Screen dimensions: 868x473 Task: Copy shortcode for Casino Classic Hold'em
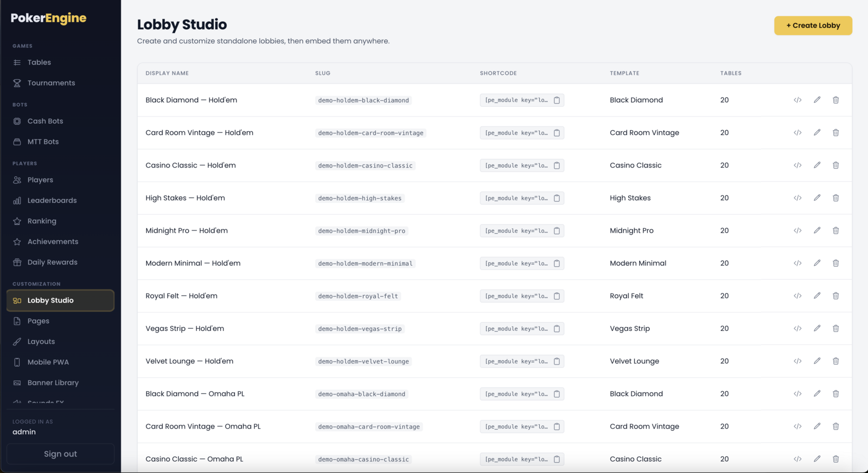(x=557, y=165)
